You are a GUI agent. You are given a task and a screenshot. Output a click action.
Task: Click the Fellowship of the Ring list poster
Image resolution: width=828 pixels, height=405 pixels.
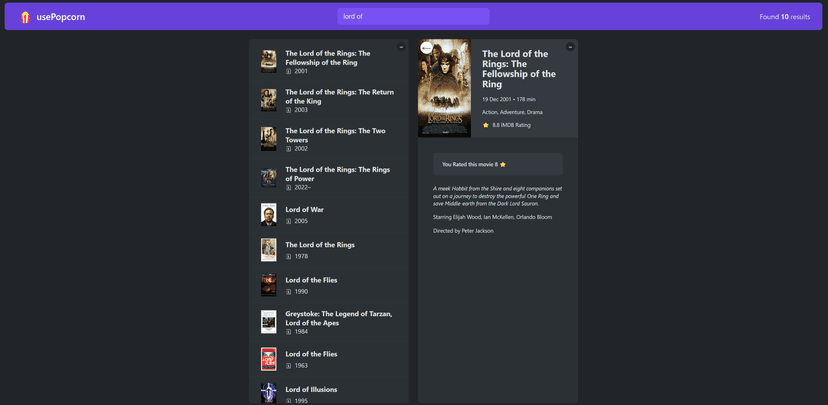click(268, 62)
